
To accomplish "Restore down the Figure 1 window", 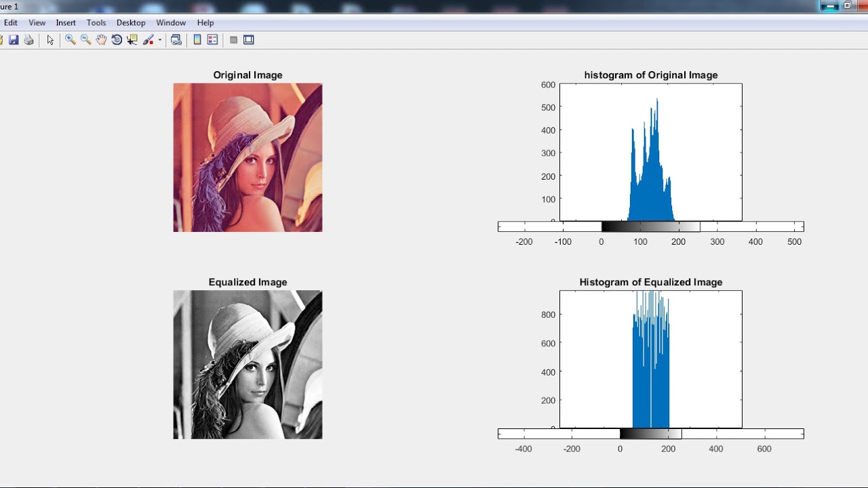I will (848, 5).
